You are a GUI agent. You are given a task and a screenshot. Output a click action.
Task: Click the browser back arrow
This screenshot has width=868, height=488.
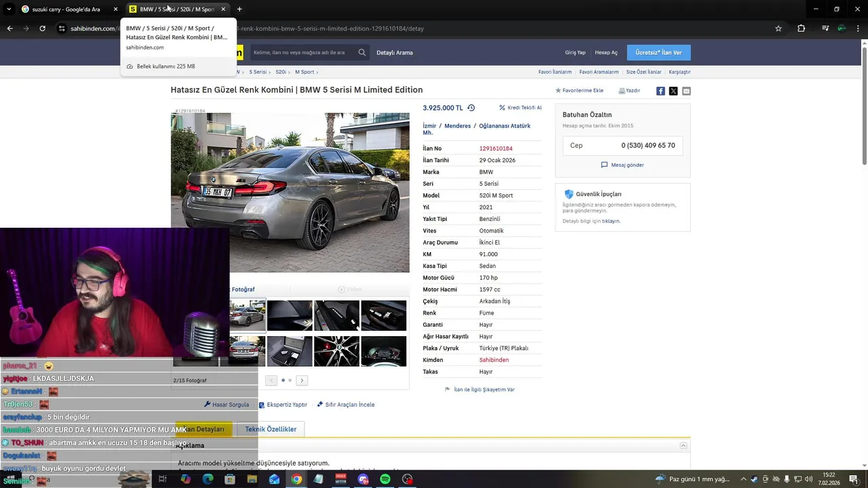click(x=9, y=28)
